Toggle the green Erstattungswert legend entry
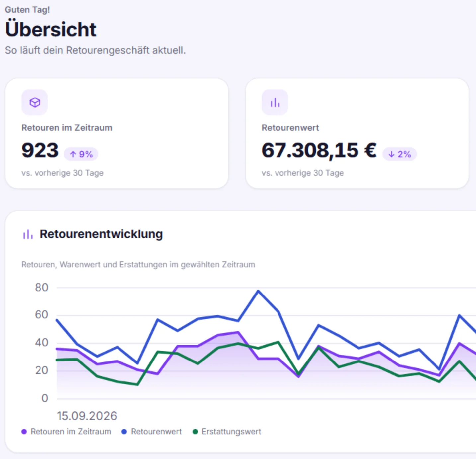The height and width of the screenshot is (459, 476). tap(227, 432)
